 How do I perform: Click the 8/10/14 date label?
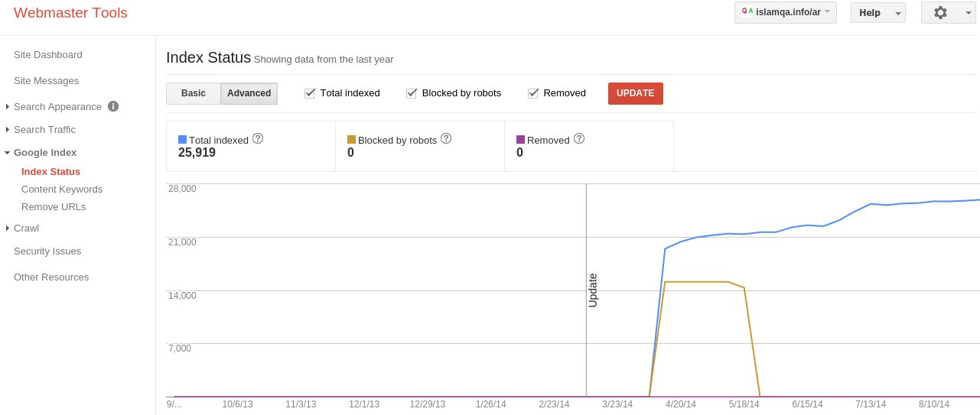[x=934, y=404]
